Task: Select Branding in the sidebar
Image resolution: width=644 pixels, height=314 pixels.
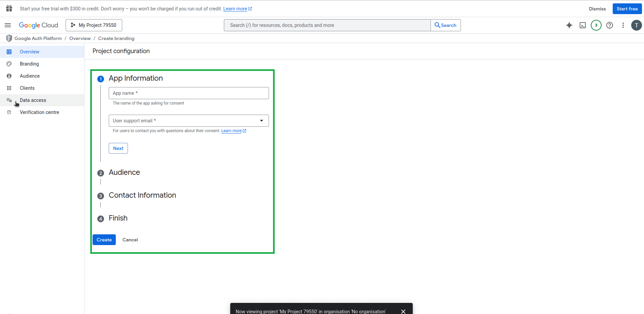Action: click(29, 64)
